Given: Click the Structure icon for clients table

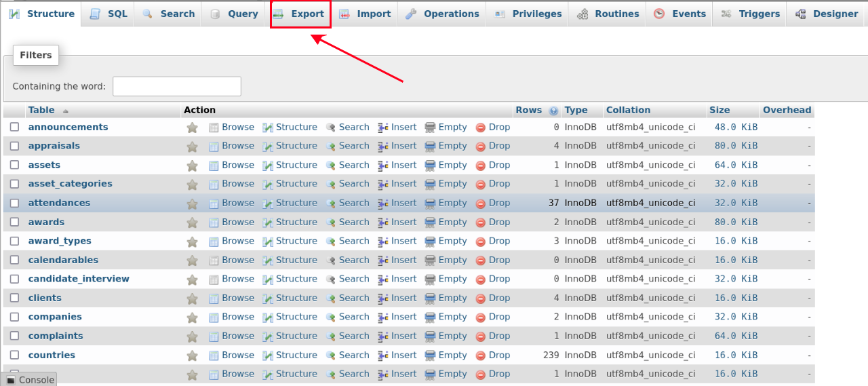Looking at the screenshot, I should pyautogui.click(x=268, y=298).
